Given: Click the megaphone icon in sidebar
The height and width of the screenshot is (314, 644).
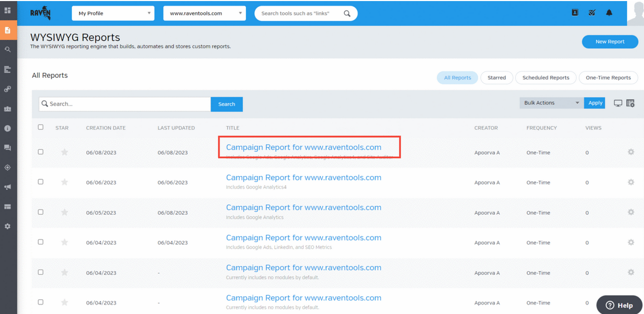Looking at the screenshot, I should pyautogui.click(x=7, y=187).
